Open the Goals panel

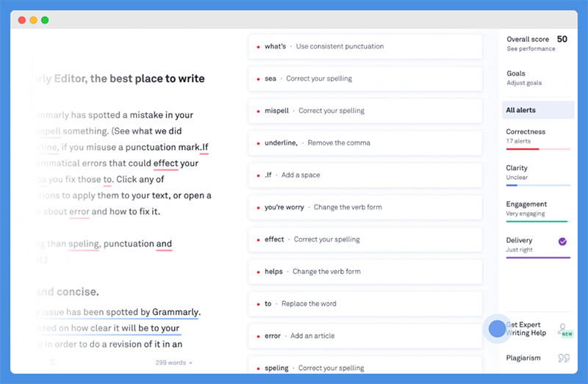(516, 73)
